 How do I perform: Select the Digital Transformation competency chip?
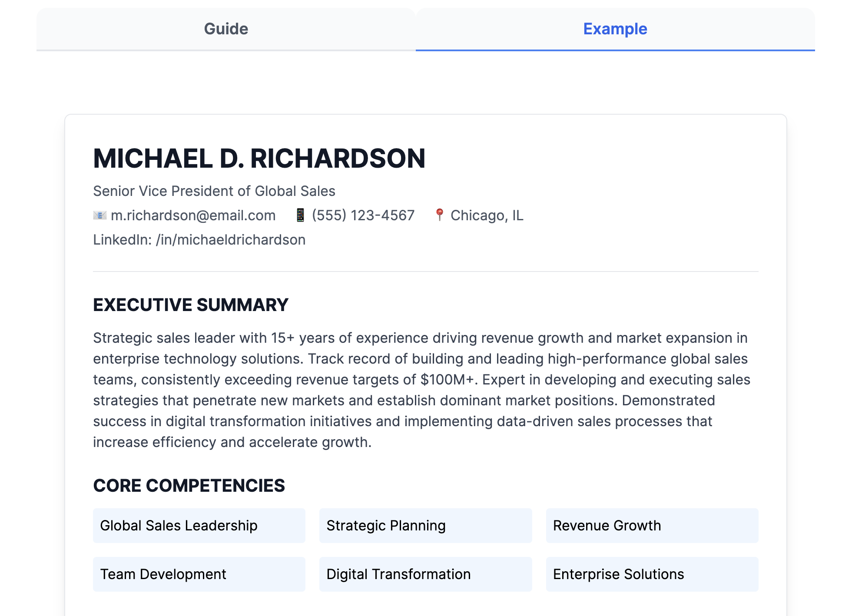pos(425,574)
